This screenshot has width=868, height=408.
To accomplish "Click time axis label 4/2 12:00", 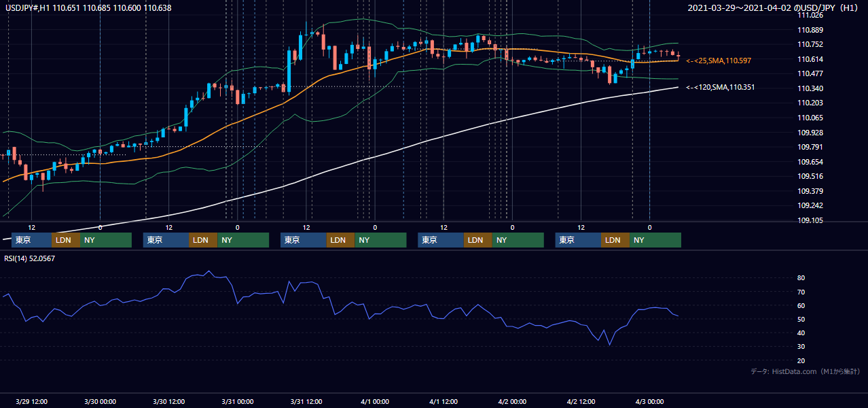I will [x=580, y=401].
